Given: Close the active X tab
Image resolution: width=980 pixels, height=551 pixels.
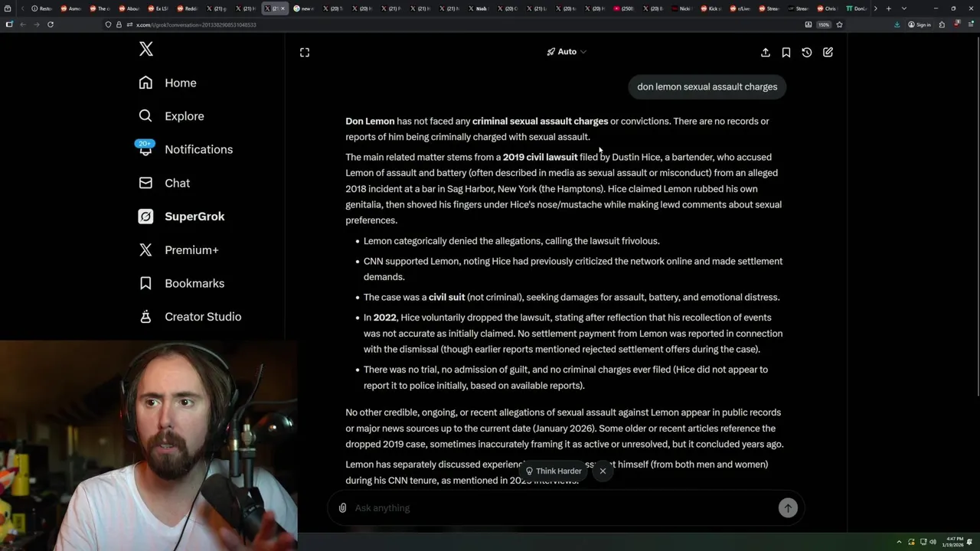Looking at the screenshot, I should click(283, 8).
